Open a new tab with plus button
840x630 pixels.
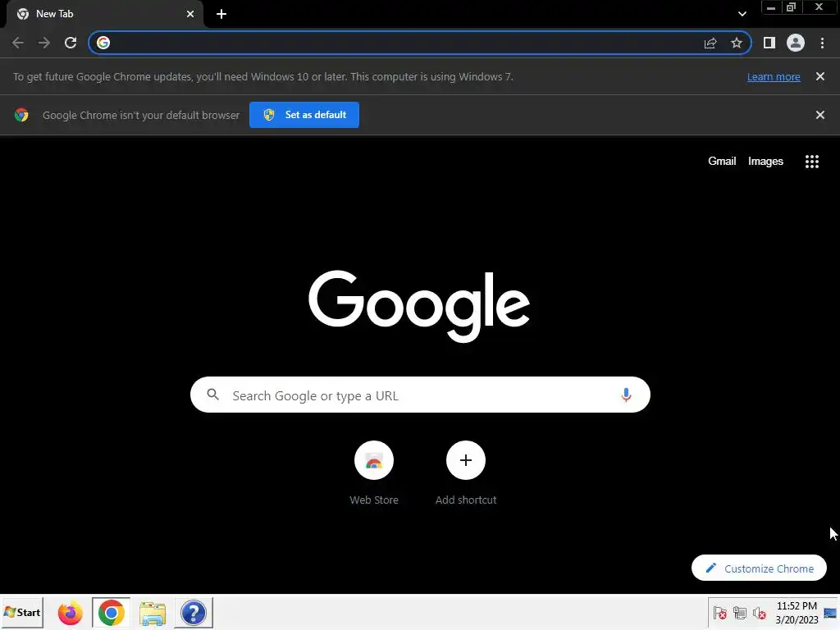221,14
